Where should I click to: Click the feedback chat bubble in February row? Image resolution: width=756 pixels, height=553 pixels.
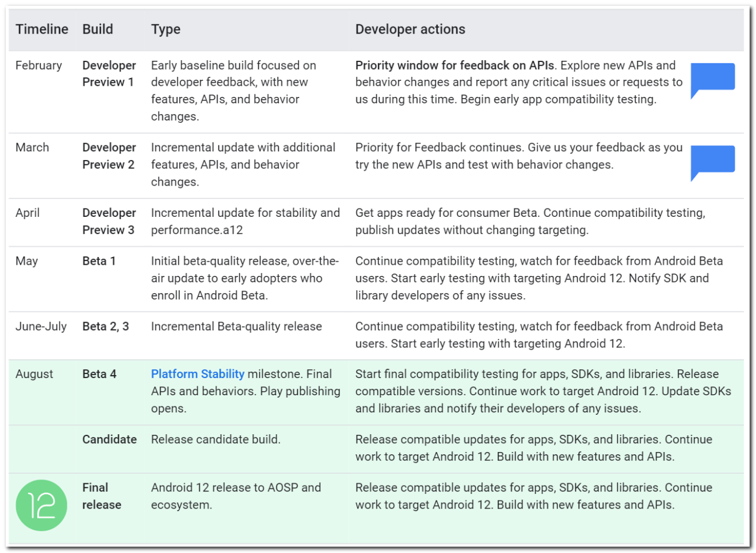click(x=713, y=80)
